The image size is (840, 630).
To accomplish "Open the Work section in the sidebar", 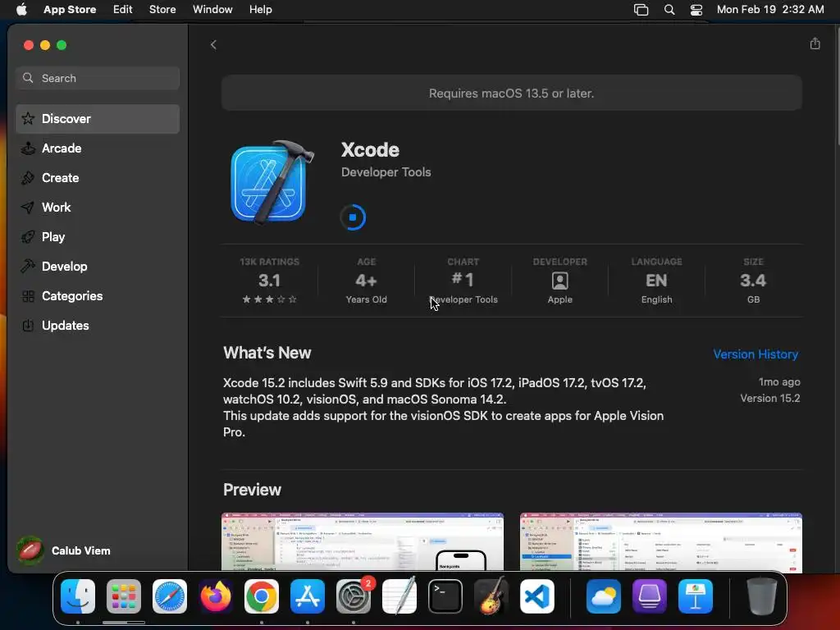I will pyautogui.click(x=98, y=208).
